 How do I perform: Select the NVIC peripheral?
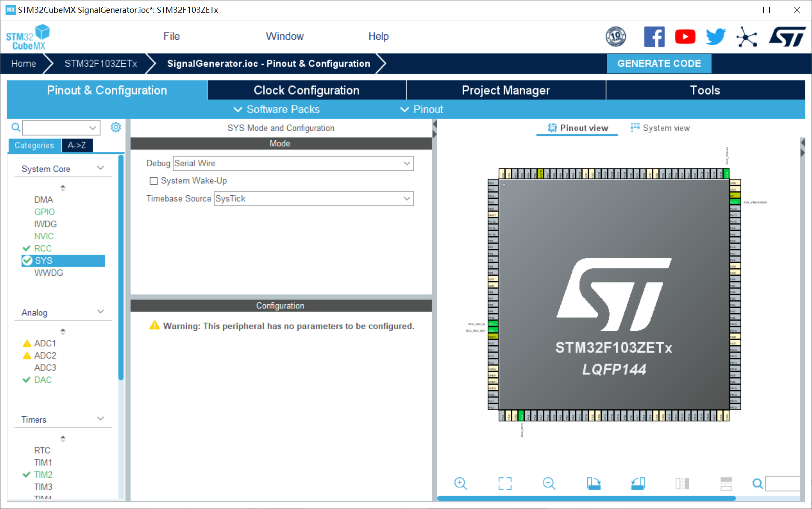(x=44, y=236)
